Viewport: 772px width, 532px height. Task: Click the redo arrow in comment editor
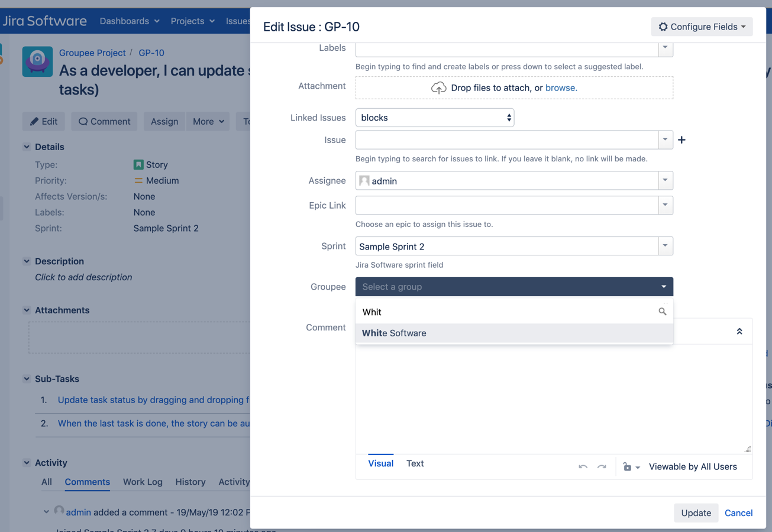[x=602, y=467]
